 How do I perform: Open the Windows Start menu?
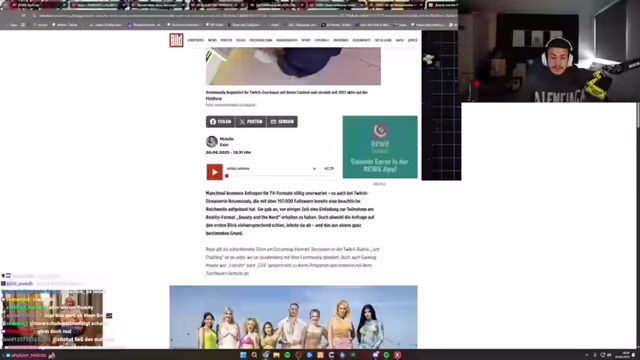pyautogui.click(x=243, y=355)
